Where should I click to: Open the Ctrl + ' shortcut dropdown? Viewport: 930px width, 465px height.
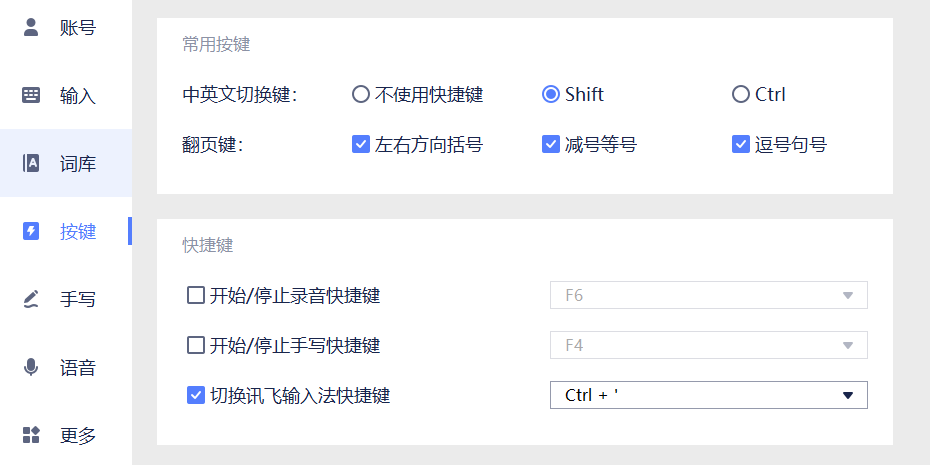(709, 395)
